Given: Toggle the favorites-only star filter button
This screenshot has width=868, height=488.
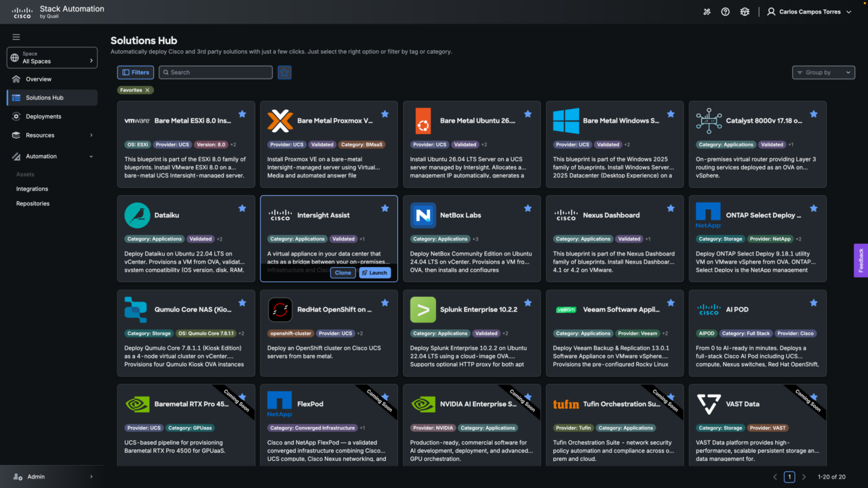Looking at the screenshot, I should coord(285,73).
